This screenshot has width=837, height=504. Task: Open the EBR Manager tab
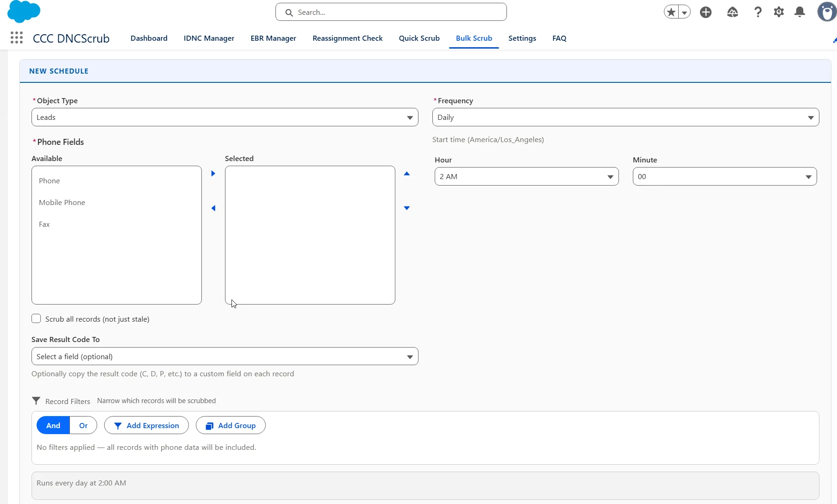(274, 38)
